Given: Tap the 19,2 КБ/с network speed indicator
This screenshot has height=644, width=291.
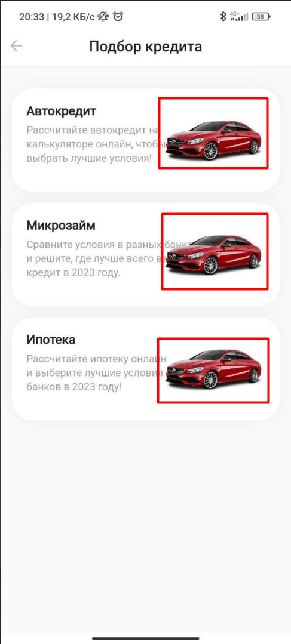Looking at the screenshot, I should (73, 17).
